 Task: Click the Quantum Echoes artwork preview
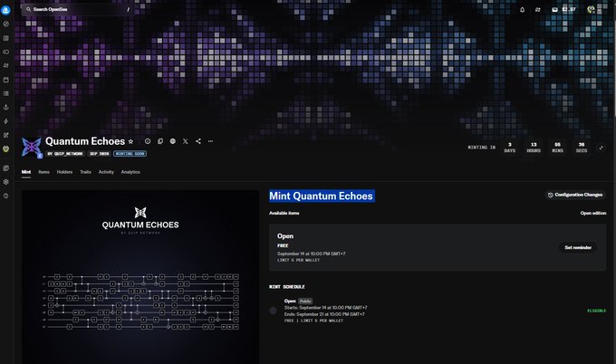click(140, 277)
